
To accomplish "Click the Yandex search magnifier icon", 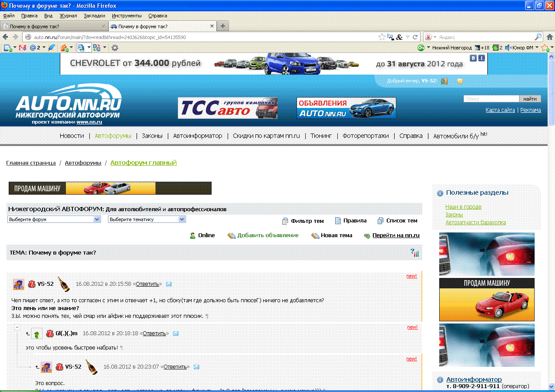I will coord(538,37).
